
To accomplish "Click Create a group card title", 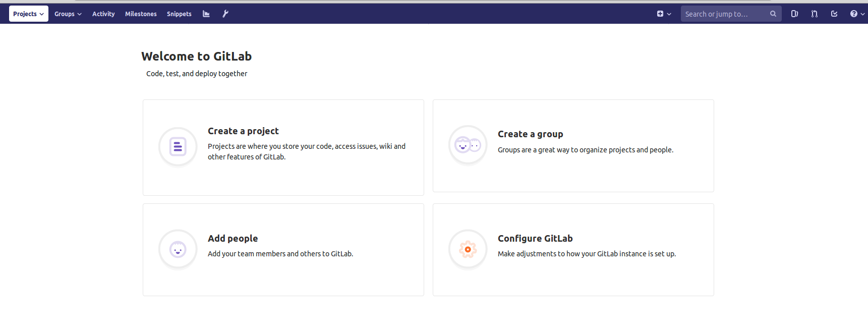I will [530, 134].
